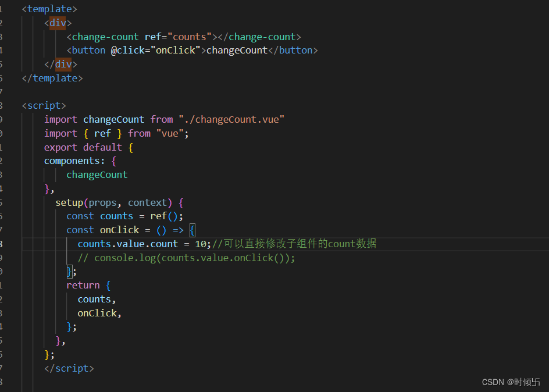Click the ref() call assigning counts

(x=164, y=216)
